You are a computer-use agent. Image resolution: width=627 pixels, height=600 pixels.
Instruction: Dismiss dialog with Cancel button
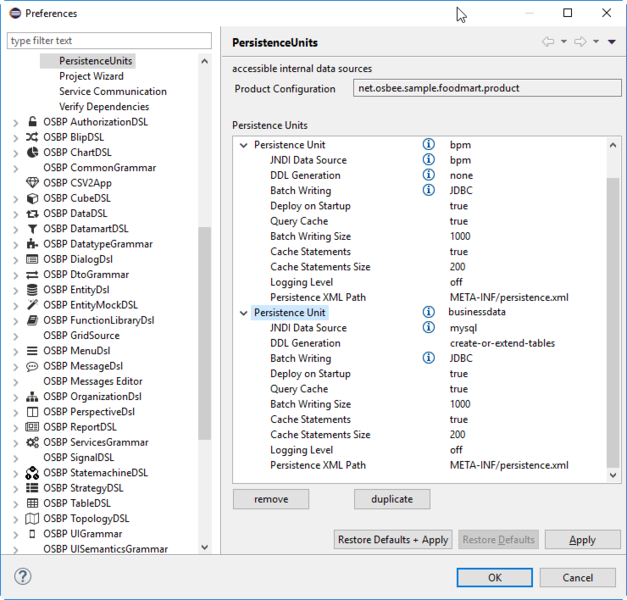pyautogui.click(x=577, y=578)
